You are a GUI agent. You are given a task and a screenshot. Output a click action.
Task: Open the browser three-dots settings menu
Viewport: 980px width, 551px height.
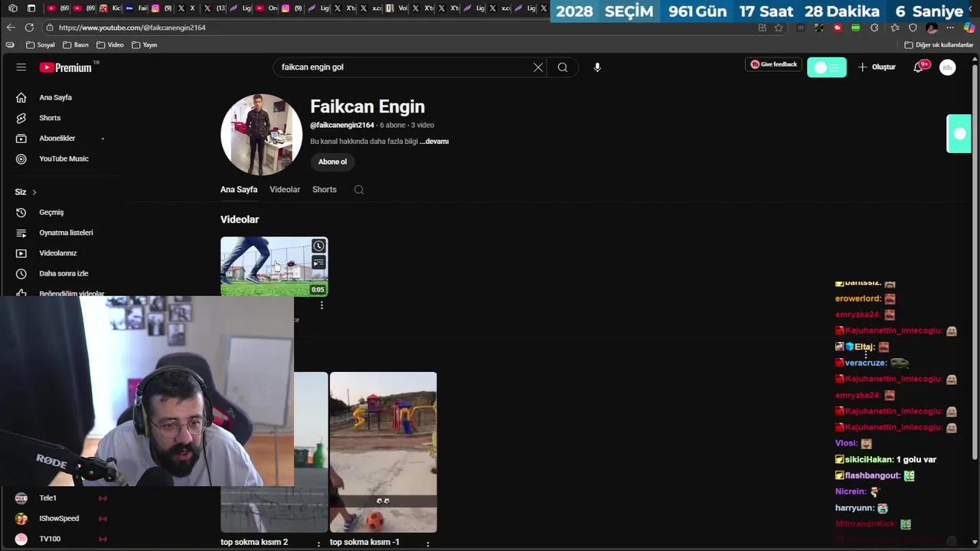click(950, 28)
